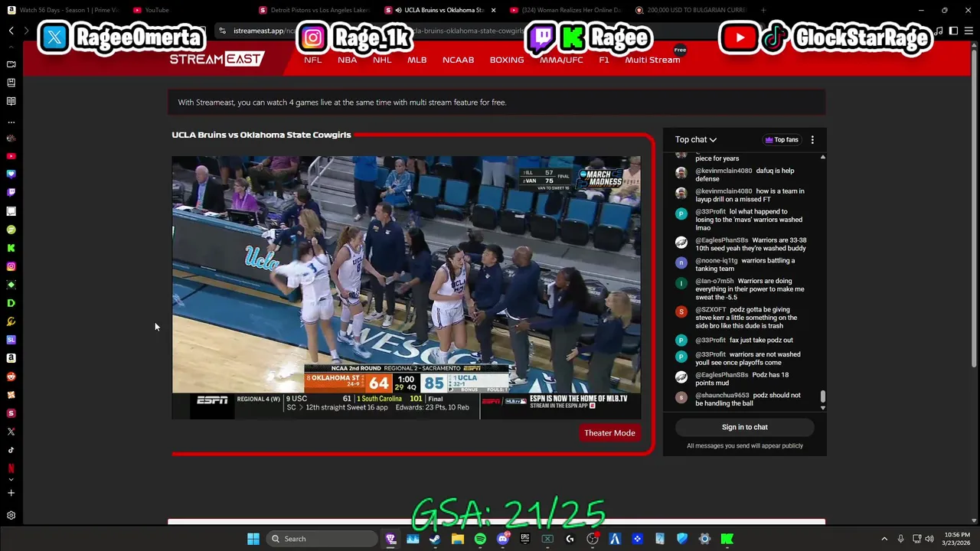
Task: Open the F1 streams menu
Action: (x=604, y=60)
